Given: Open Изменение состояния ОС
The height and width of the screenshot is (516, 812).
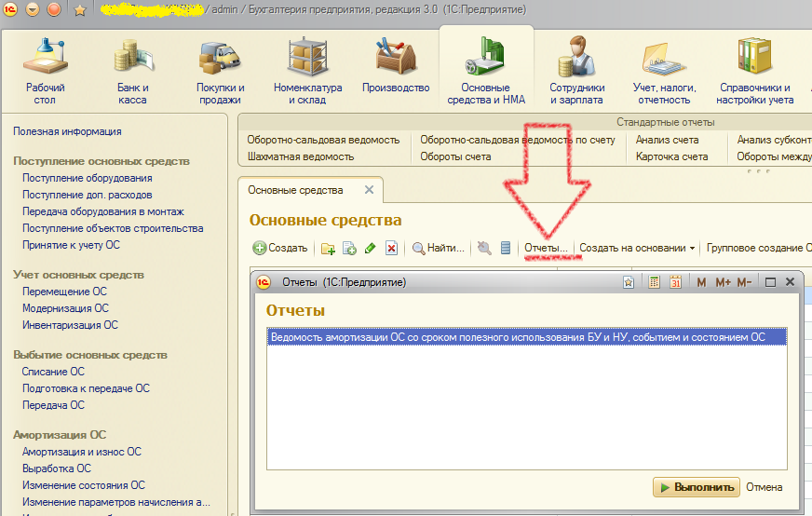Looking at the screenshot, I should [x=84, y=485].
